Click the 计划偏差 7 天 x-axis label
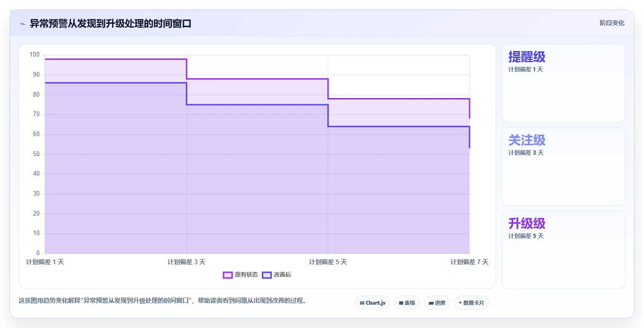 pyautogui.click(x=469, y=262)
